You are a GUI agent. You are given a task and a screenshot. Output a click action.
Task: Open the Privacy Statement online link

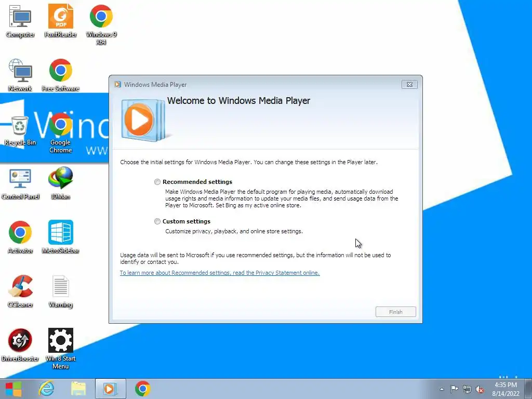pyautogui.click(x=220, y=273)
